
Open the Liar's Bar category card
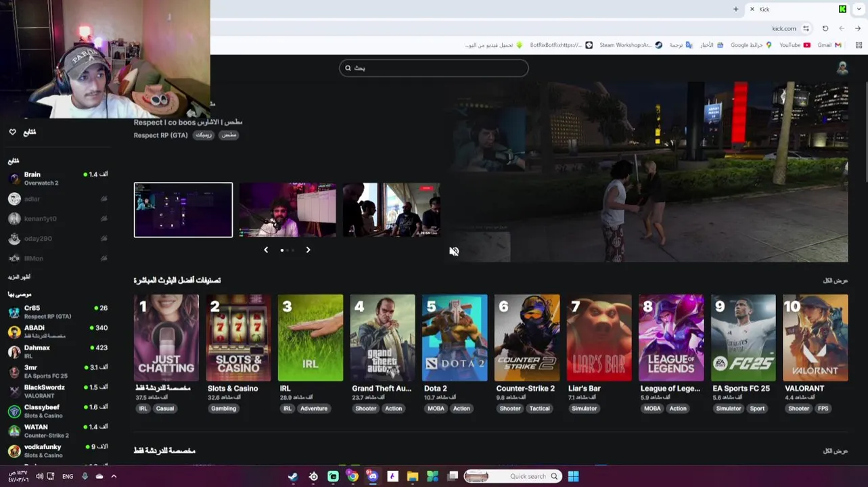pos(599,338)
